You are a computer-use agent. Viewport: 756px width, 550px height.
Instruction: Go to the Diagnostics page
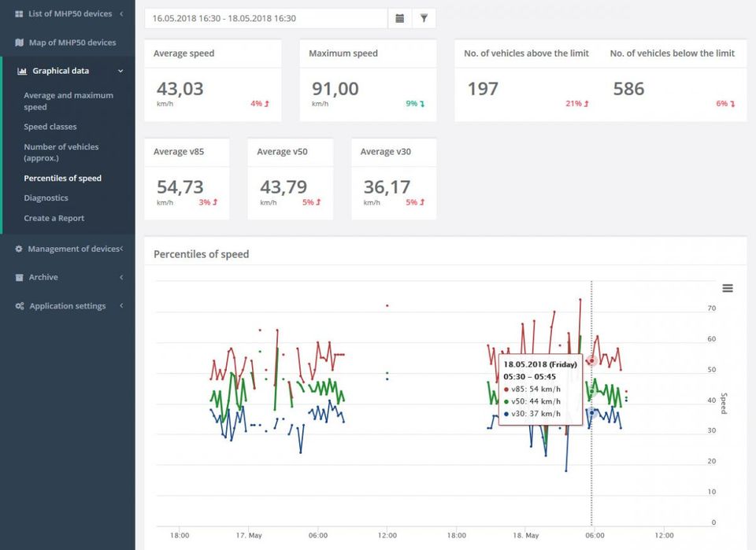tap(46, 198)
